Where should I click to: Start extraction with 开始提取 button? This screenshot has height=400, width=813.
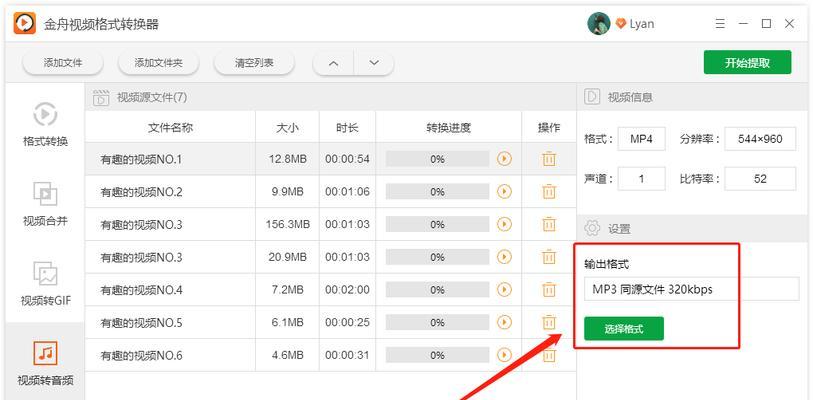(x=747, y=63)
